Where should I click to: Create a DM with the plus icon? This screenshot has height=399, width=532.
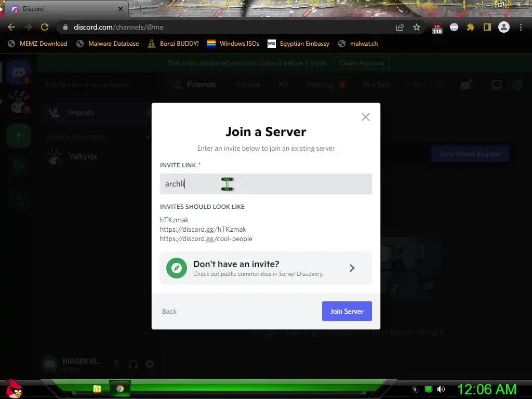(x=148, y=137)
